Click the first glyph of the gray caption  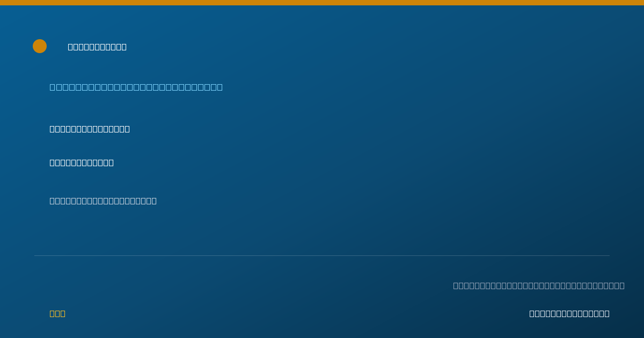click(456, 285)
